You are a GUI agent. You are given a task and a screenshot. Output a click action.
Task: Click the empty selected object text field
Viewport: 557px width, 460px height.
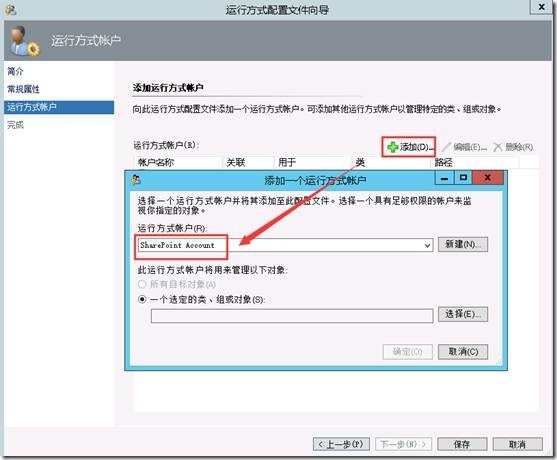click(x=292, y=316)
